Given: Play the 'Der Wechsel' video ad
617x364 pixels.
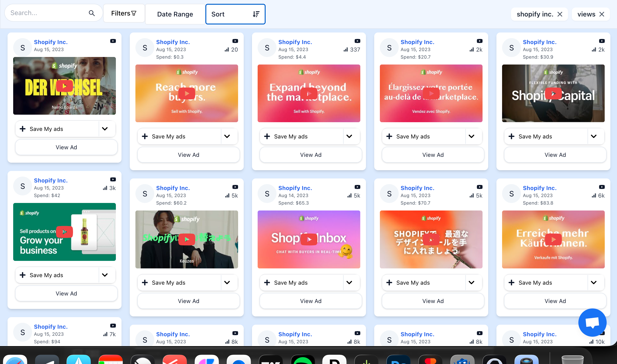Looking at the screenshot, I should pyautogui.click(x=65, y=86).
